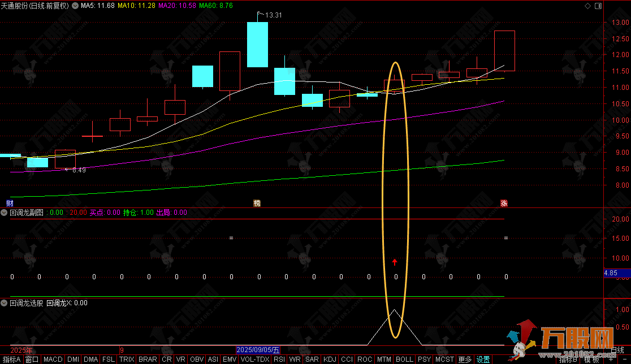
Task: Open main chart settings arrow beside 天通股份 title
Action: [75, 6]
